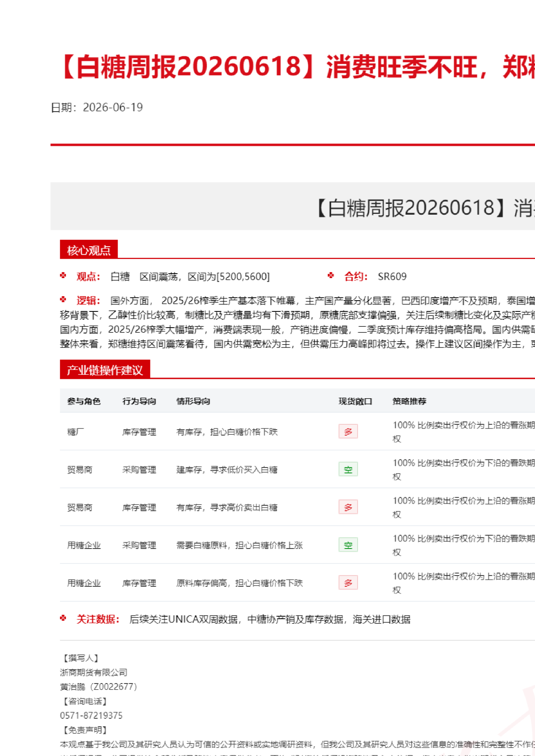Screen dimensions: 535x756
Task: Click the 观点 label
Action: (88, 276)
